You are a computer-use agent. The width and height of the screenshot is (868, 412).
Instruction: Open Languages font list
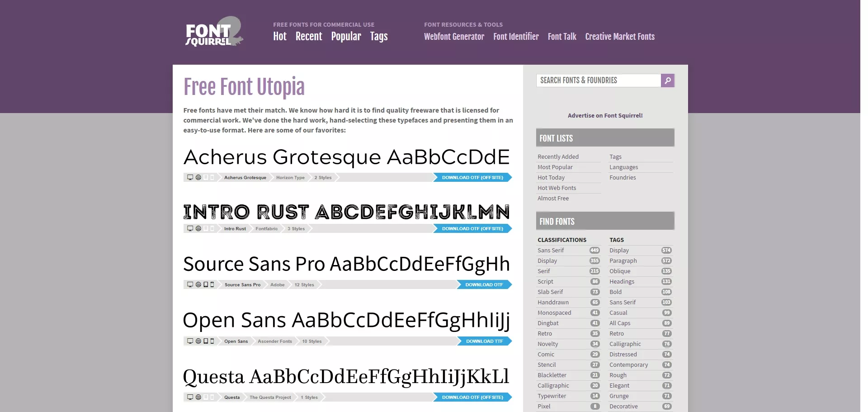[x=623, y=167]
